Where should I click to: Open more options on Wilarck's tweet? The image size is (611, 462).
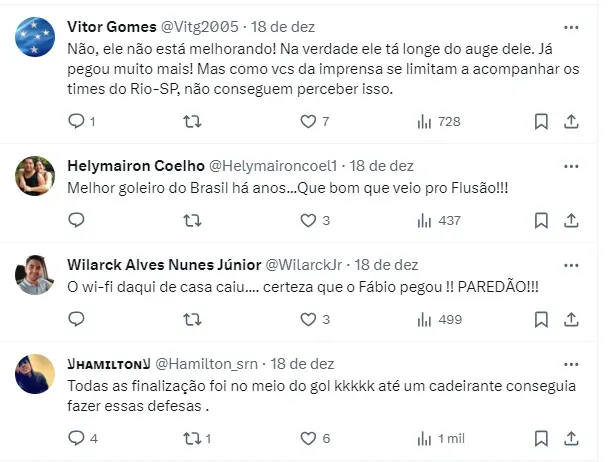pos(571,265)
